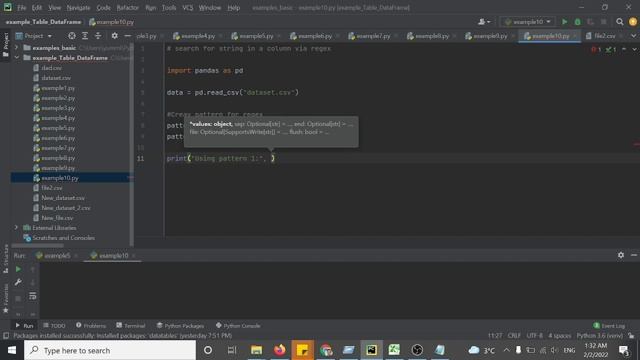The image size is (640, 360).
Task: Click Windows search box
Action: tap(110, 350)
